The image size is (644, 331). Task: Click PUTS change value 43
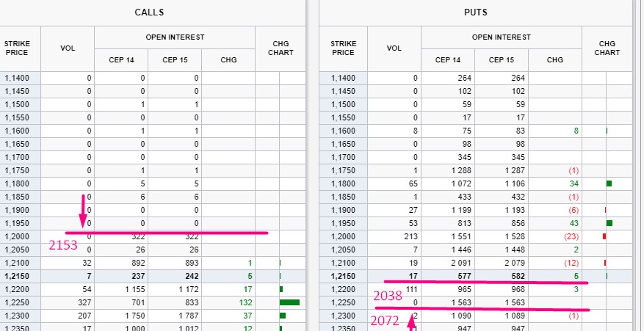tap(574, 223)
